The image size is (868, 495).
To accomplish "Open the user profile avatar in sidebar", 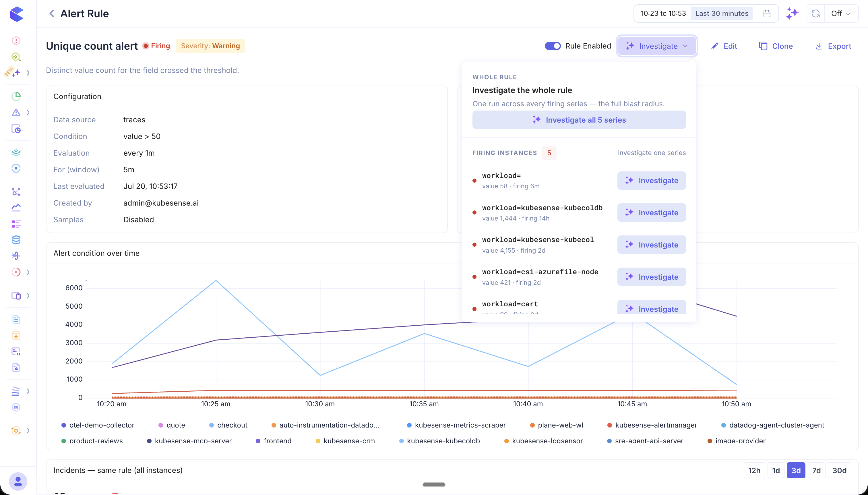I will 18,481.
